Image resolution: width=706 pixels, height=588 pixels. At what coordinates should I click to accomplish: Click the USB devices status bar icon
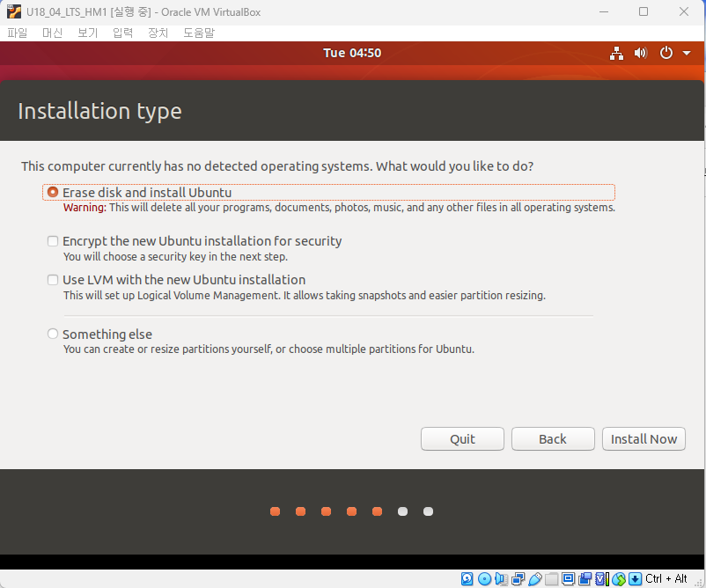535,578
